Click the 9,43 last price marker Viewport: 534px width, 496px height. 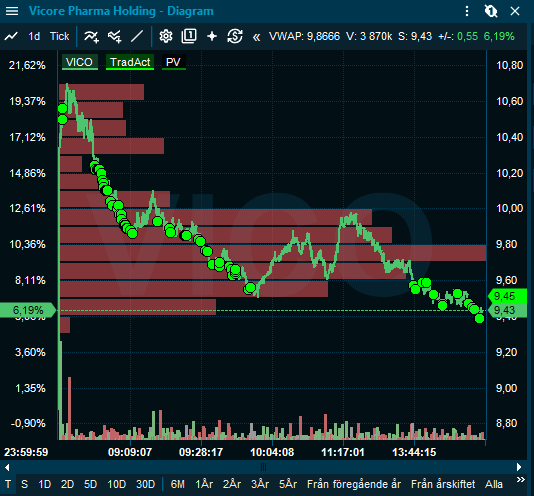[507, 310]
